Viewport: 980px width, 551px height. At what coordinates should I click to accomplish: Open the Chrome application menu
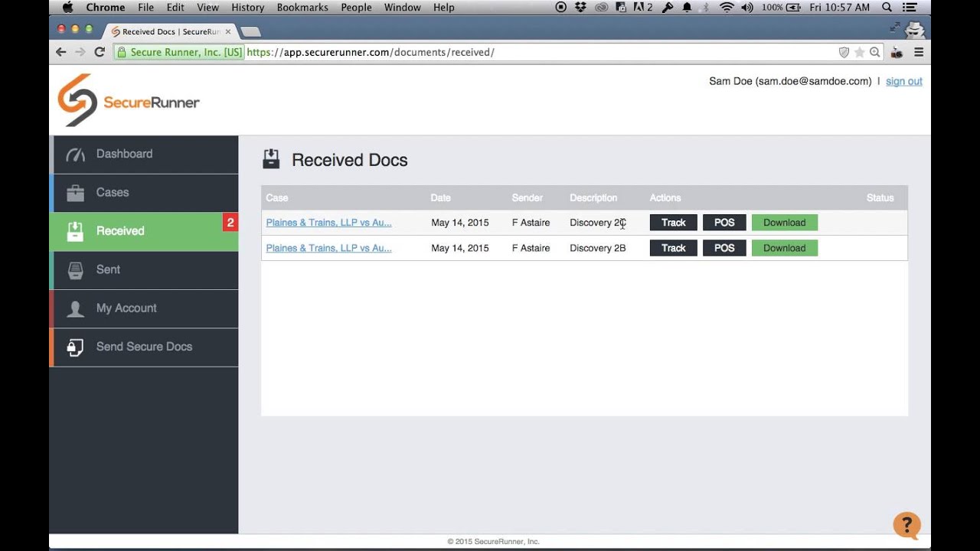[x=105, y=7]
